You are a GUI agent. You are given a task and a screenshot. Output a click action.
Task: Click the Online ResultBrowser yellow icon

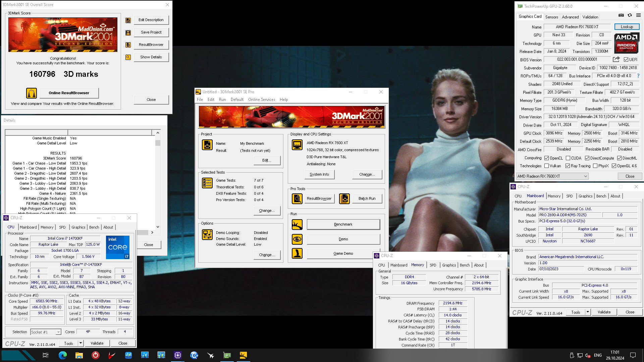tap(32, 93)
